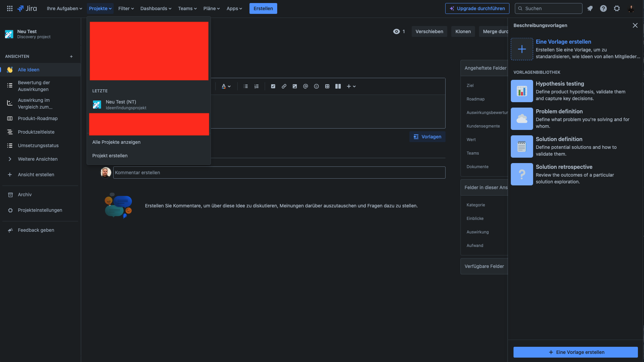Toggle watch via the eye icon
This screenshot has height=362, width=644.
coord(397,31)
